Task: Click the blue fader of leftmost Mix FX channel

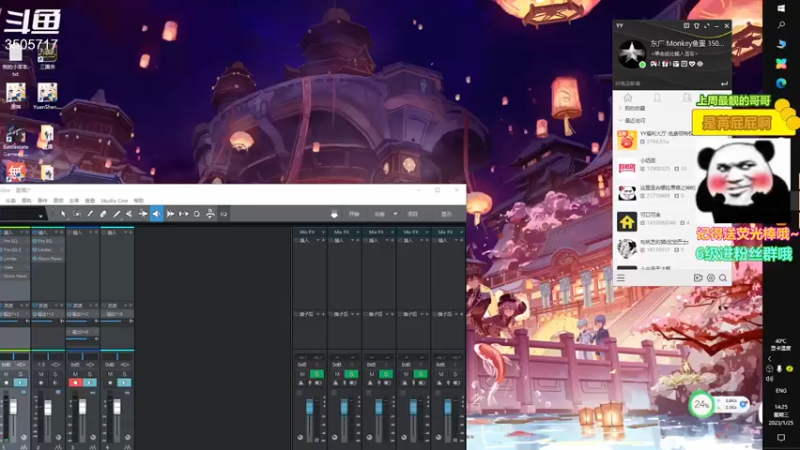Action: 309,407
